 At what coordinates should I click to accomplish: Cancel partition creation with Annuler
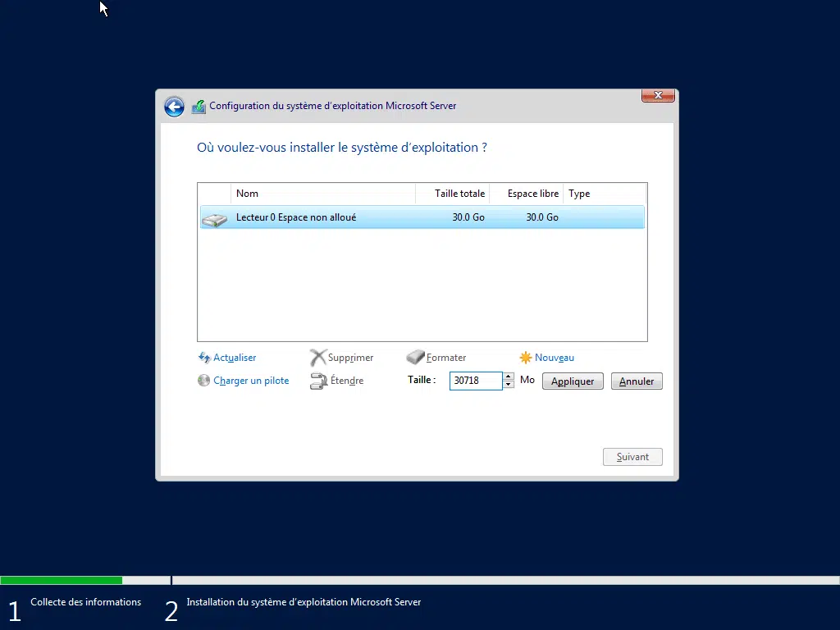pos(637,381)
